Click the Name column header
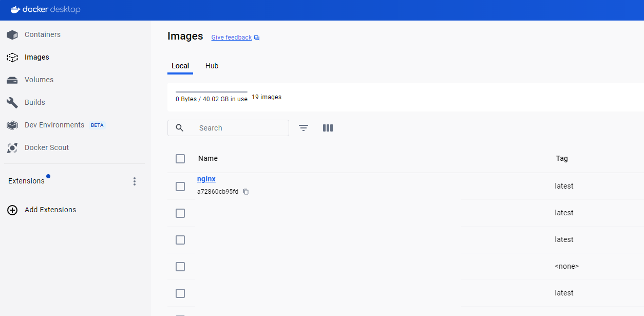Screen dimensions: 644x316 tap(208, 158)
